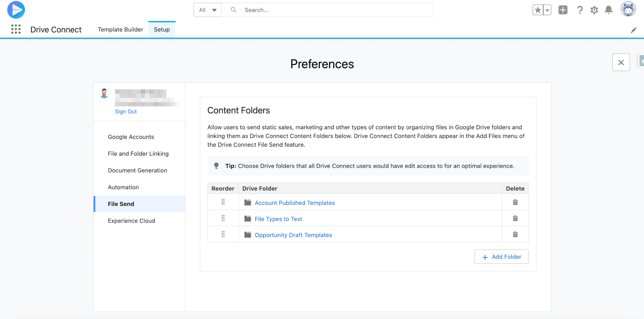
Task: Click the Drive Connect logo icon
Action: (16, 10)
